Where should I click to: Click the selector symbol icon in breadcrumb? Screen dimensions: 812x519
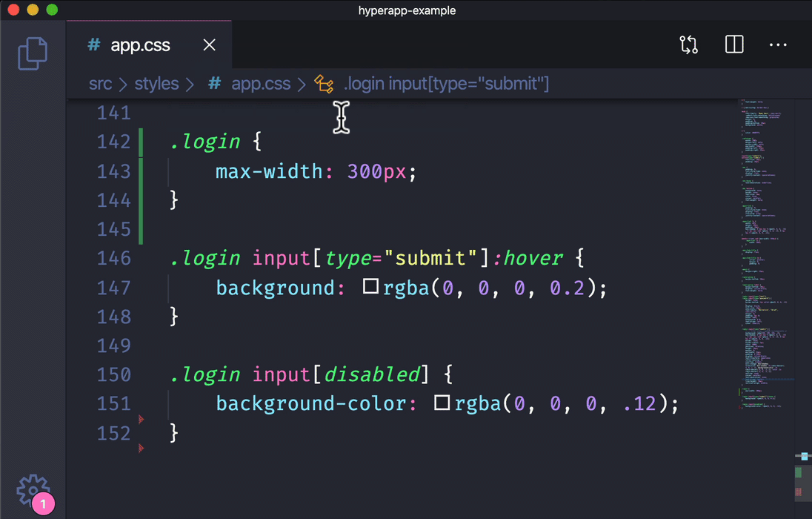pyautogui.click(x=325, y=84)
